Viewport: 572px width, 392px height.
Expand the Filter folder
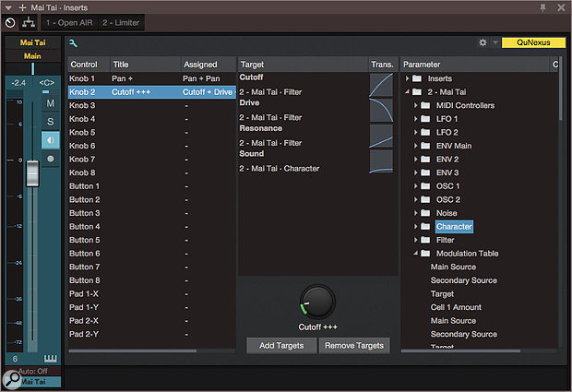(x=415, y=240)
